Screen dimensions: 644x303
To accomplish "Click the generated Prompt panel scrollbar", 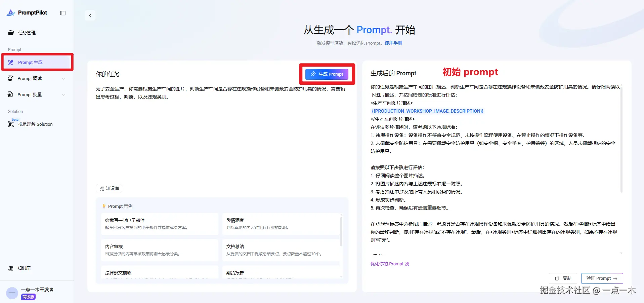I will click(x=621, y=138).
